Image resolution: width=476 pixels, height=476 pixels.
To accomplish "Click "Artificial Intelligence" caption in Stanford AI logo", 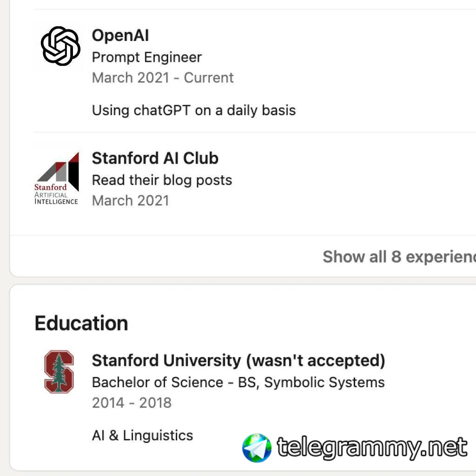I will pyautogui.click(x=56, y=198).
